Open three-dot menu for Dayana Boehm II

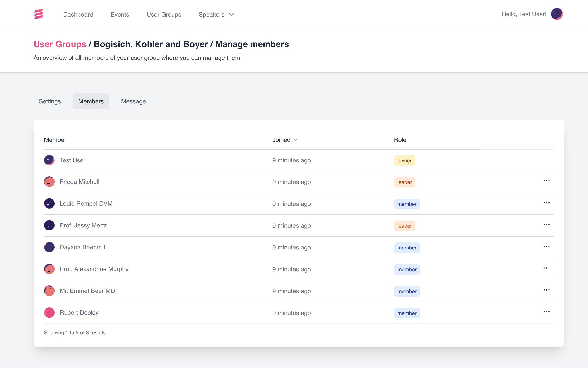coord(546,246)
